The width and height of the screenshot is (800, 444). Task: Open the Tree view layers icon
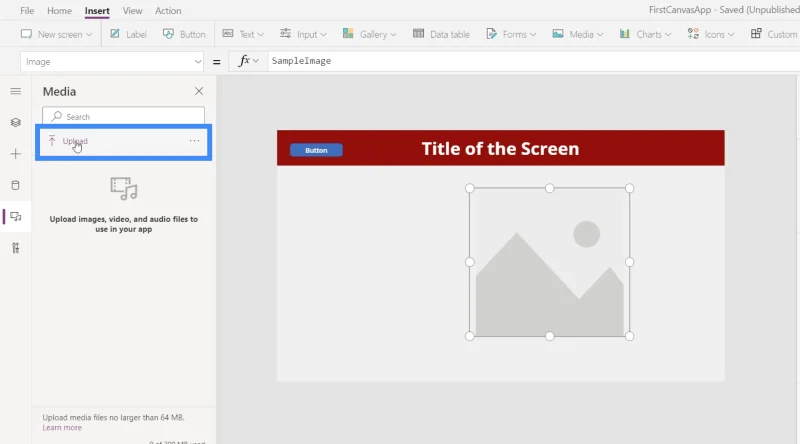[x=16, y=122]
